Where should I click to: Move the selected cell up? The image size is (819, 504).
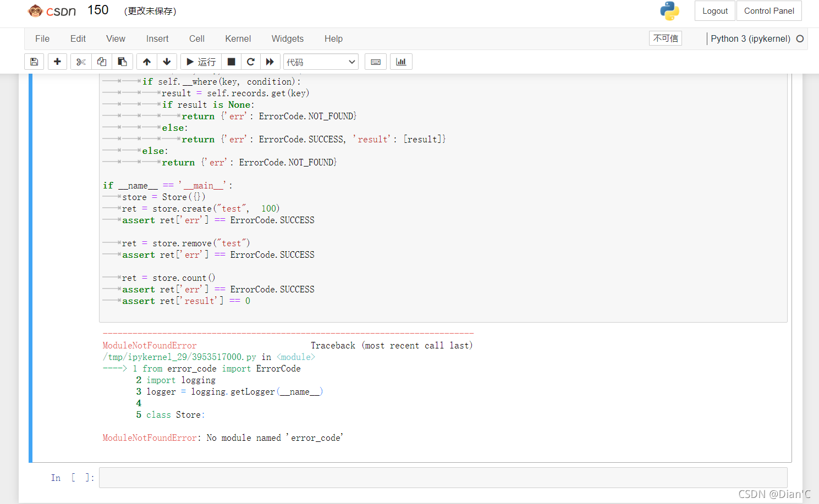pos(147,62)
